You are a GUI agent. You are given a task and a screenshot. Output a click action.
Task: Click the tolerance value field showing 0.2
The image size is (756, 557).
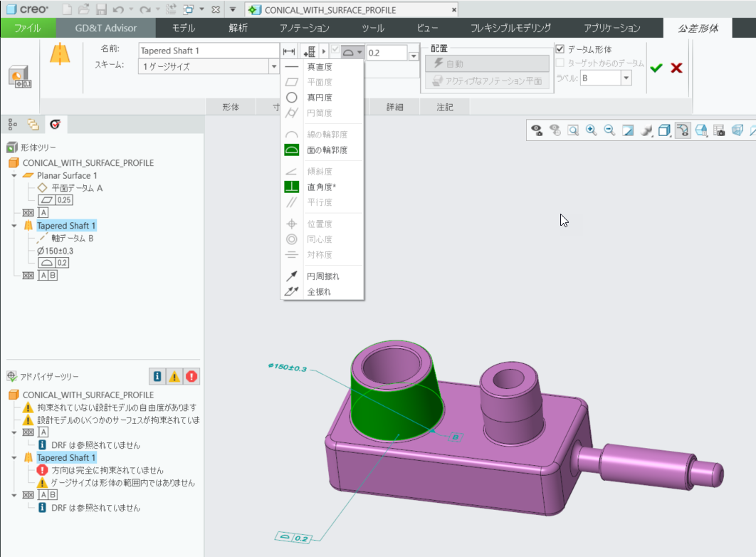coord(387,53)
